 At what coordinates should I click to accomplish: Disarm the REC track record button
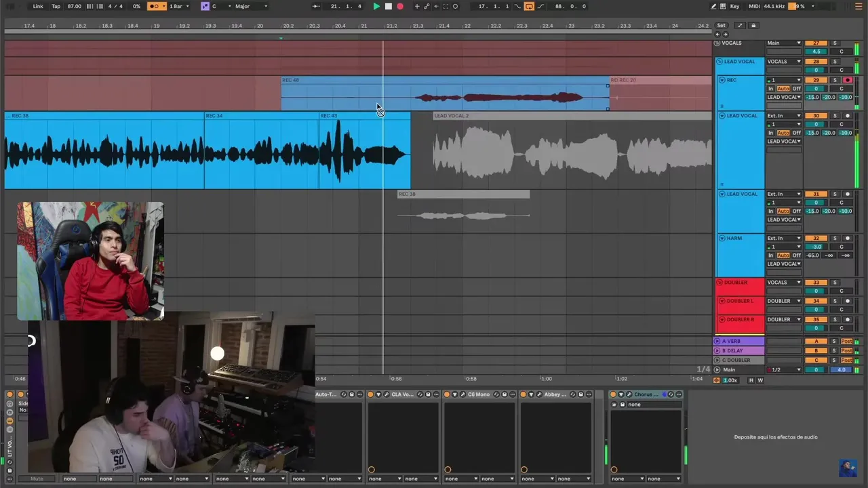(847, 80)
